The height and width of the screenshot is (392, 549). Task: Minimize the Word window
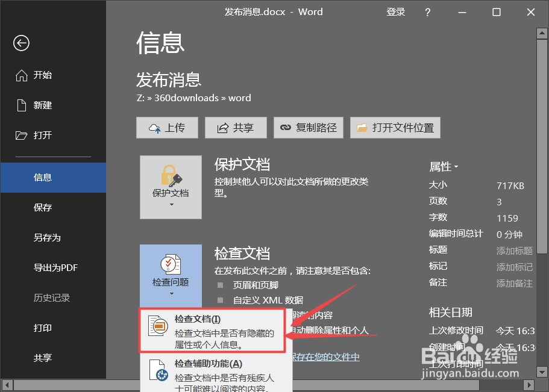coord(462,12)
